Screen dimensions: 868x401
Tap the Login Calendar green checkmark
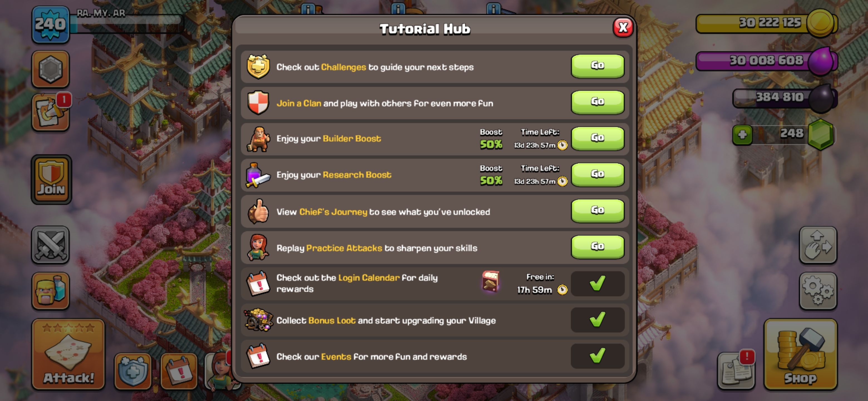[597, 283]
